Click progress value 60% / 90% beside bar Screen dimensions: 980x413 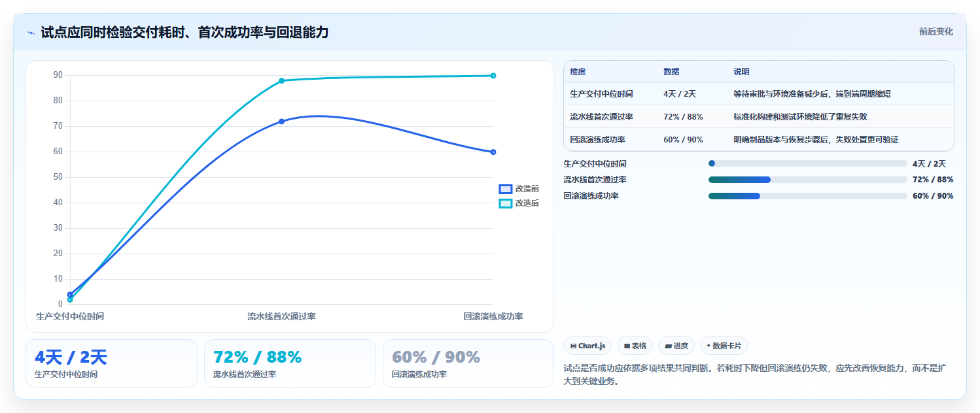933,195
